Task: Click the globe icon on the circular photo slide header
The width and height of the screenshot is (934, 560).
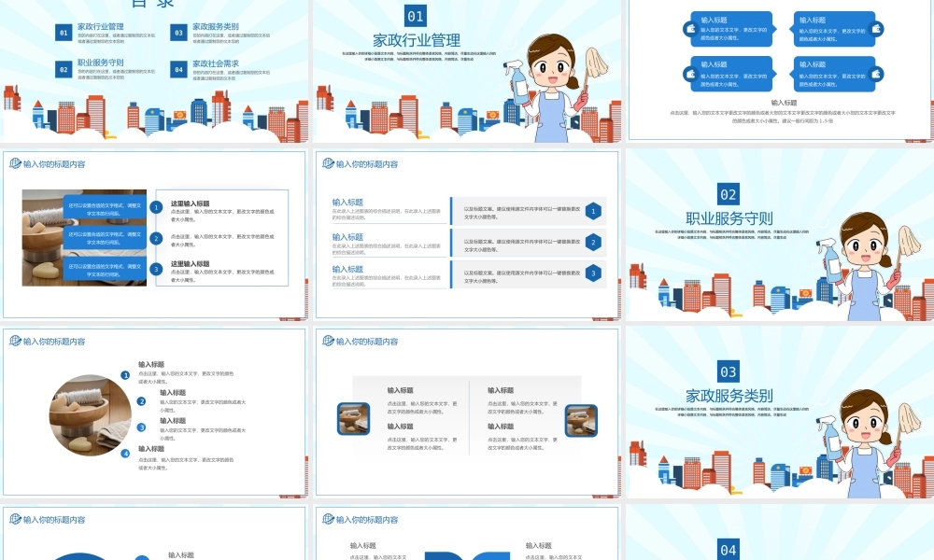Action: click(15, 341)
